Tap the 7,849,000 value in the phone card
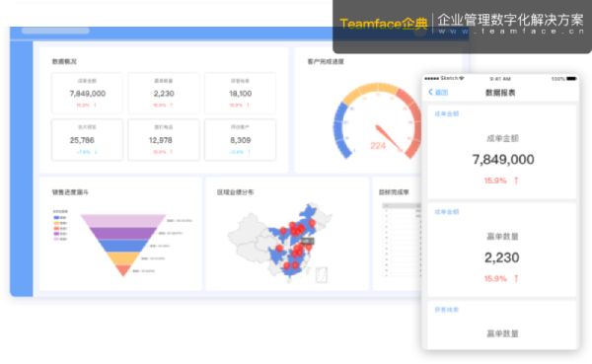The image size is (592, 364). [503, 160]
